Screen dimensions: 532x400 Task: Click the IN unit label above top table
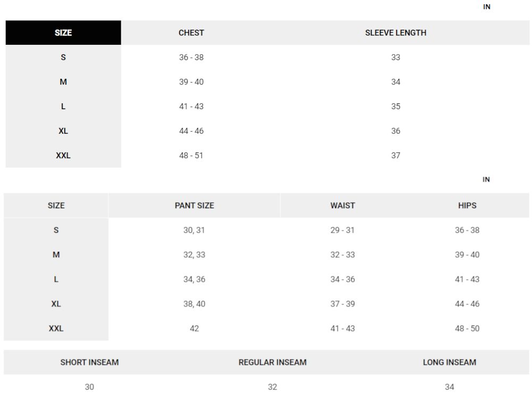(x=487, y=7)
